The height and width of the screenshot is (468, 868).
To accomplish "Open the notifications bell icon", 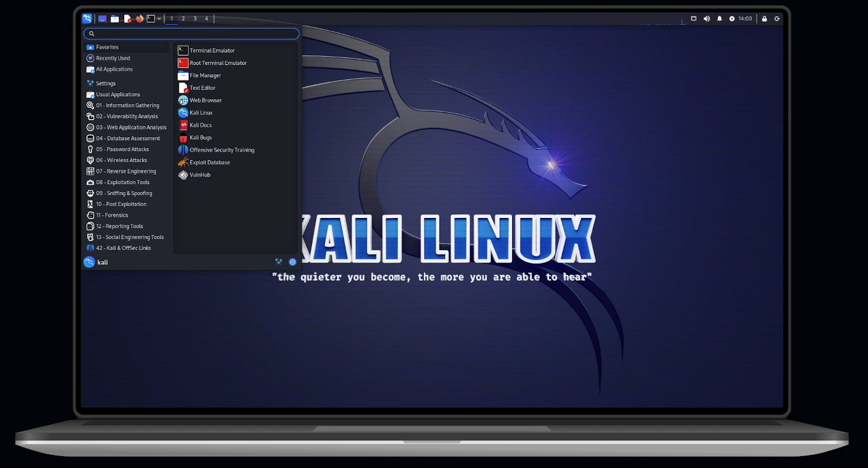I will [719, 19].
